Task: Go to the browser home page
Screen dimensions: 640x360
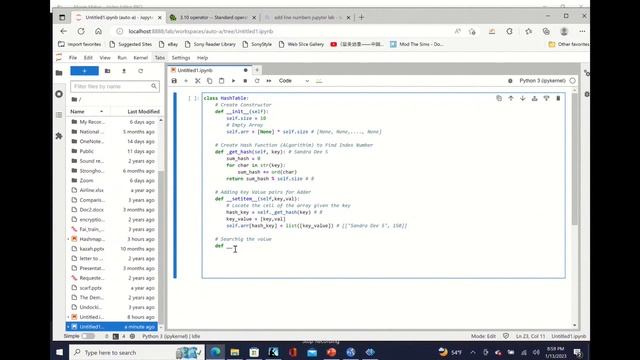Action: (x=98, y=31)
